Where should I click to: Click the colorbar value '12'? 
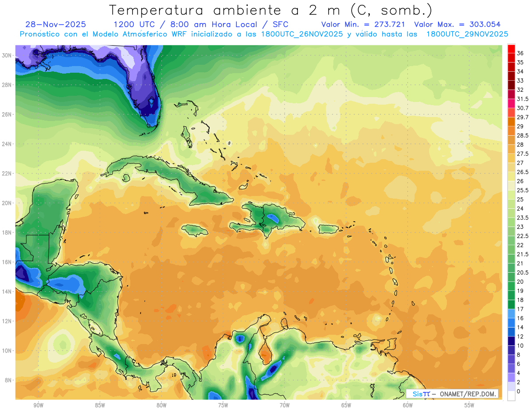(520, 337)
